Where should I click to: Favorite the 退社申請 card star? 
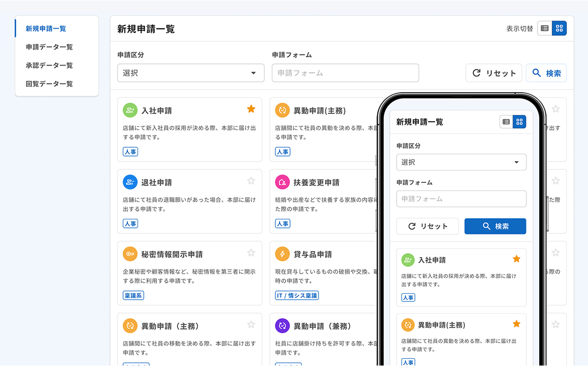pyautogui.click(x=251, y=181)
